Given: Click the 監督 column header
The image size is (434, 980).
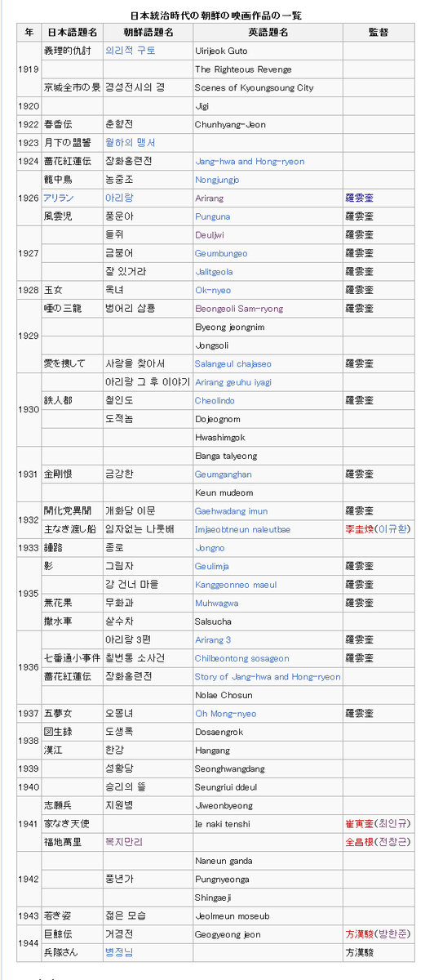Looking at the screenshot, I should [378, 33].
